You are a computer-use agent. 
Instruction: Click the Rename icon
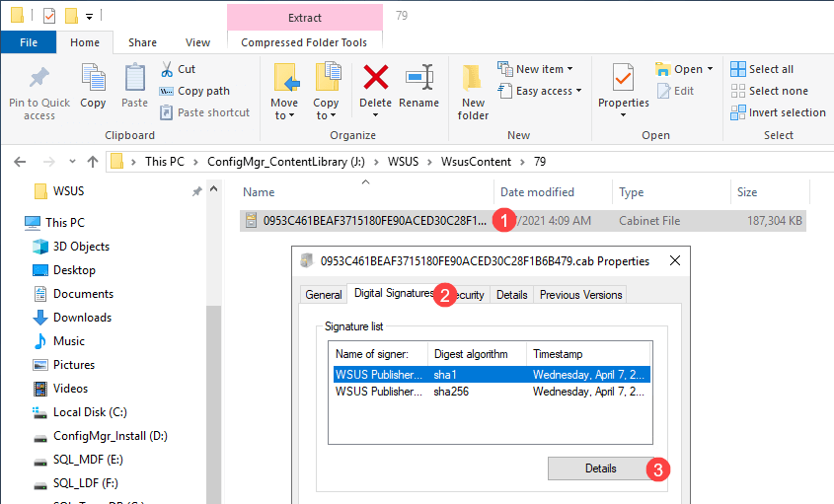(x=419, y=78)
